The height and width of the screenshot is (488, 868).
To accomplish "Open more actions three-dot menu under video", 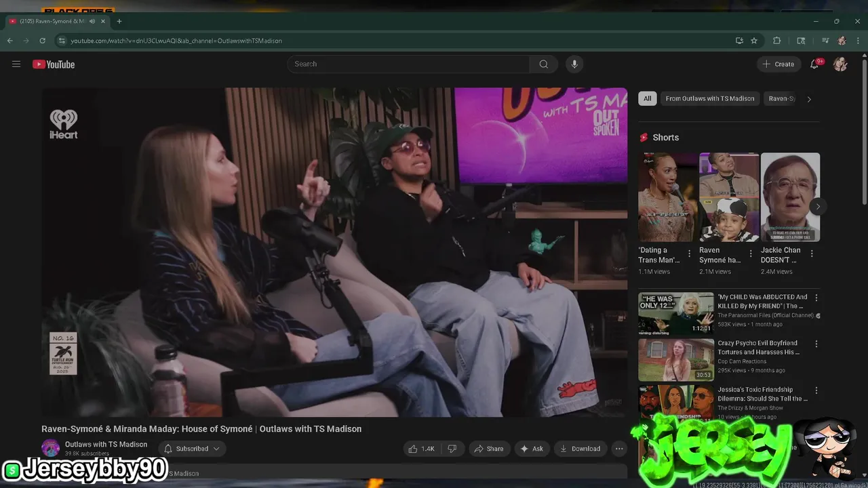I will [x=618, y=449].
